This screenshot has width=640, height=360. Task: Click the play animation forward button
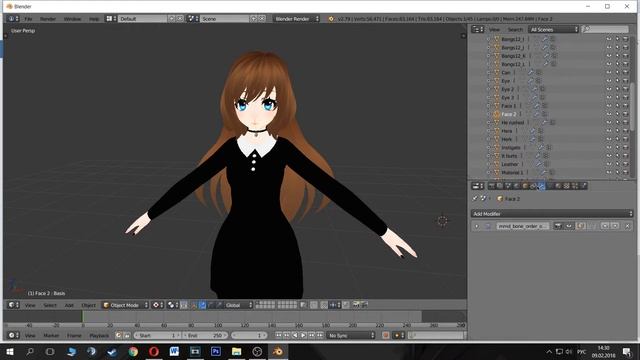tap(303, 336)
